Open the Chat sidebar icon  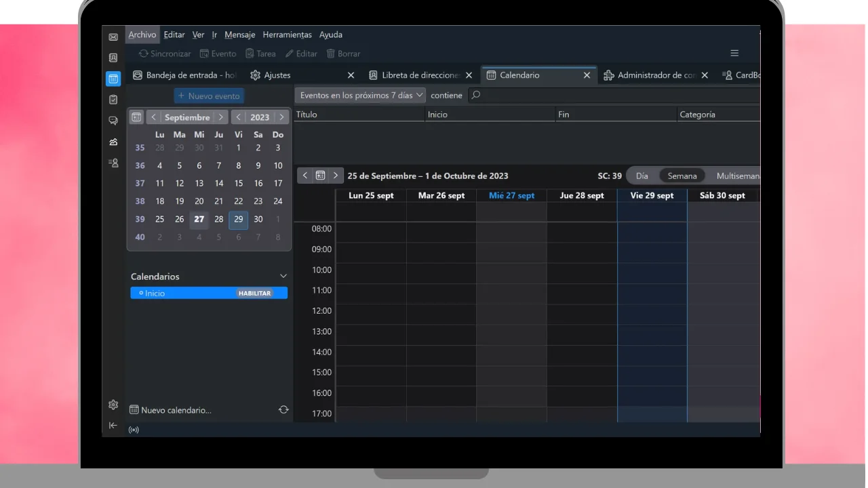coord(113,121)
